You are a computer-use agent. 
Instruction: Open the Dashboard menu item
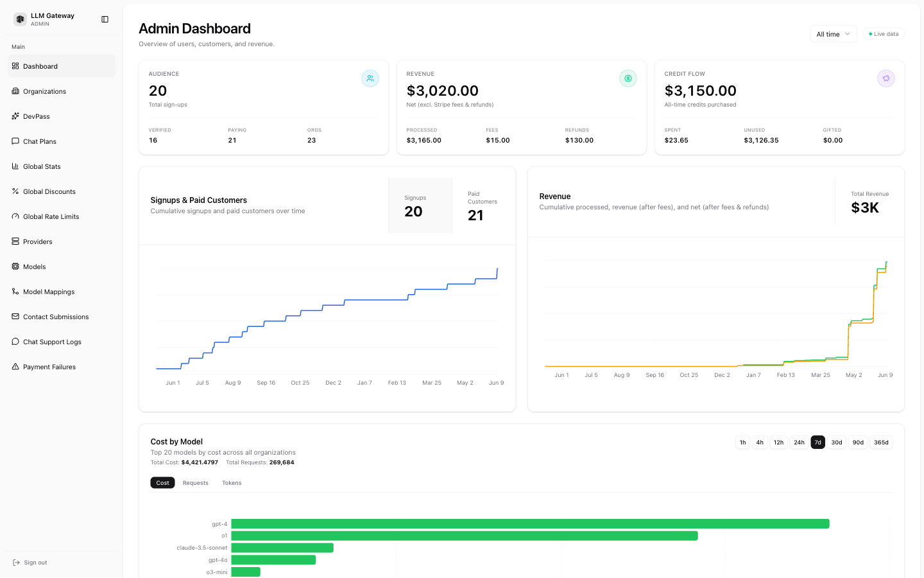pos(62,66)
